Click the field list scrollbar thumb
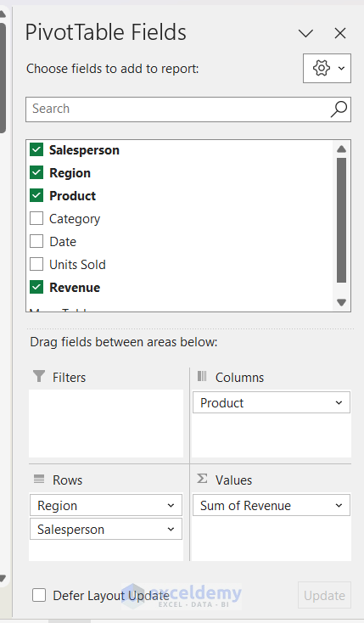 (x=341, y=221)
